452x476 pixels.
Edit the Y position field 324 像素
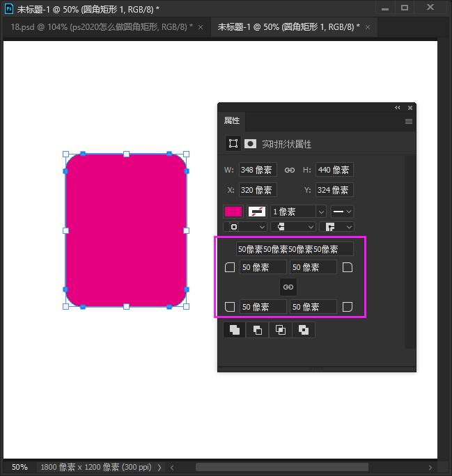pyautogui.click(x=334, y=191)
